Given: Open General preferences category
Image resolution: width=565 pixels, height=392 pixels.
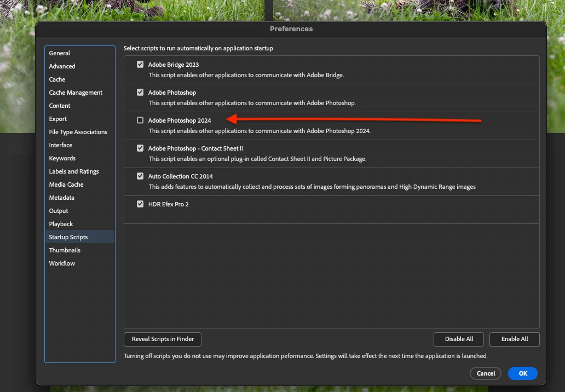Looking at the screenshot, I should click(x=79, y=53).
